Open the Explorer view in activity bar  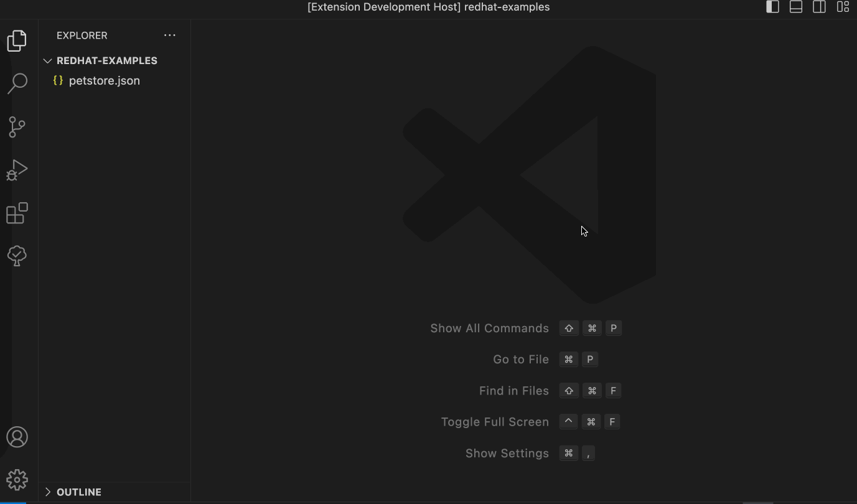pyautogui.click(x=17, y=41)
